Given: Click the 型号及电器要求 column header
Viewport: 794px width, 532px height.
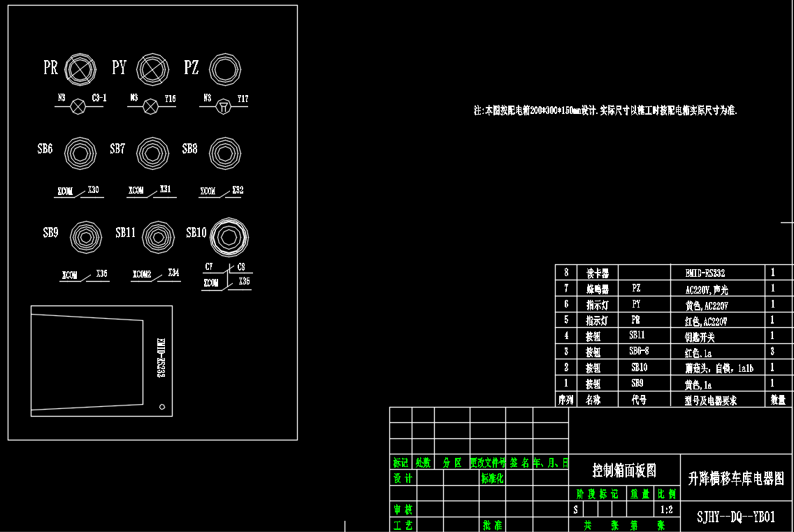Looking at the screenshot, I should tap(710, 401).
